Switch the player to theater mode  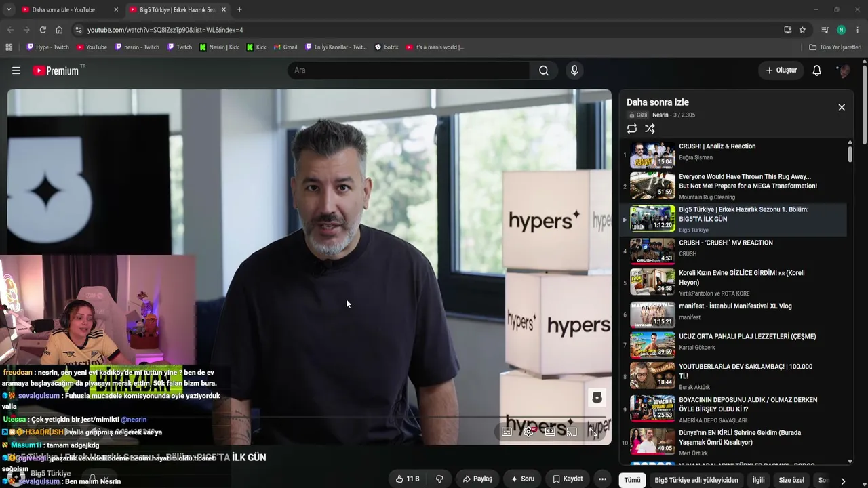click(550, 431)
